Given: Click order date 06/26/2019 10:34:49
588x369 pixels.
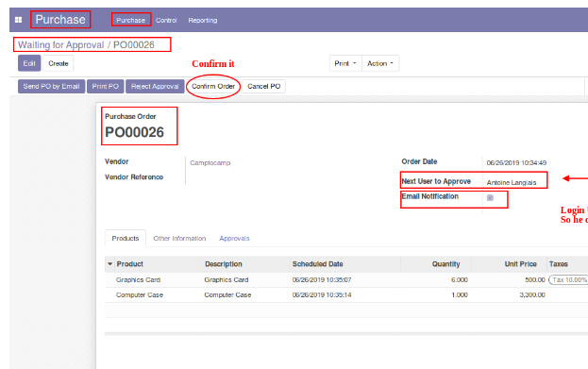Looking at the screenshot, I should [x=516, y=162].
